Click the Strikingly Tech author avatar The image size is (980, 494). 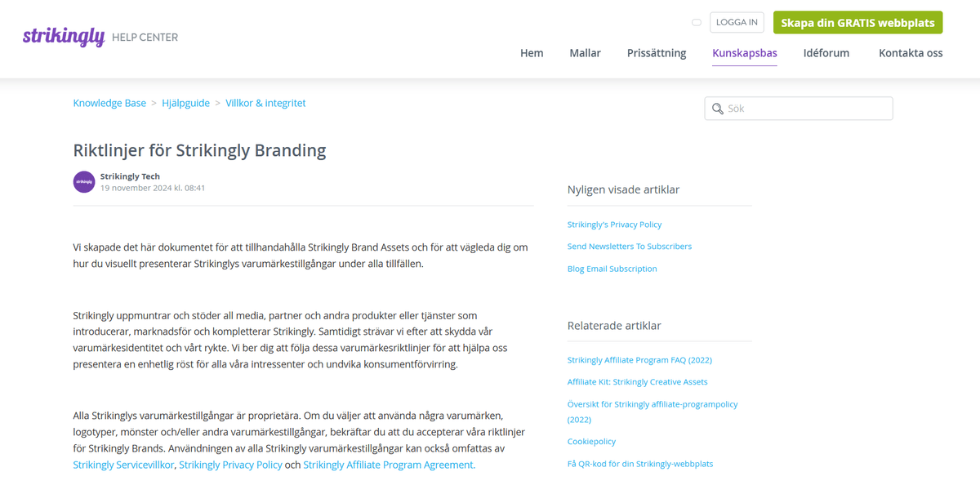(x=84, y=182)
